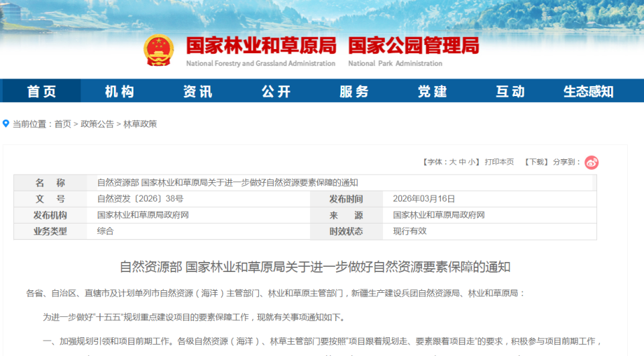Click the 发布时间 table header cell
Image resolution: width=644 pixels, height=356 pixels.
click(346, 199)
